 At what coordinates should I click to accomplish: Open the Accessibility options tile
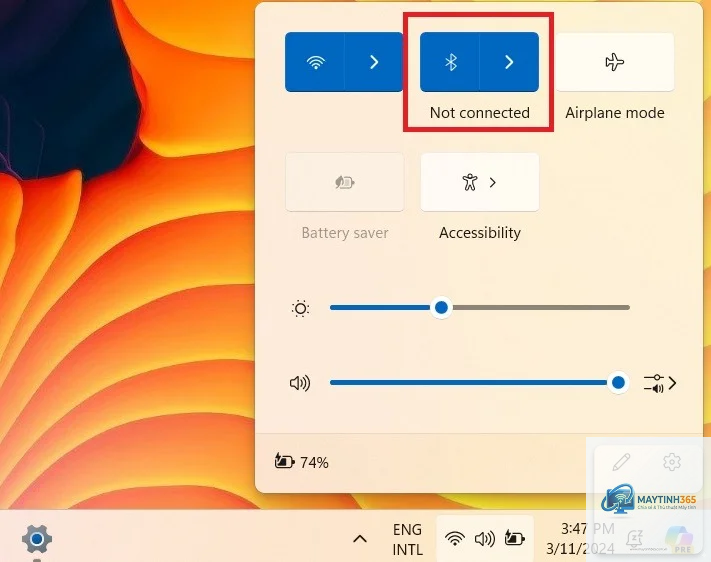[x=480, y=182]
